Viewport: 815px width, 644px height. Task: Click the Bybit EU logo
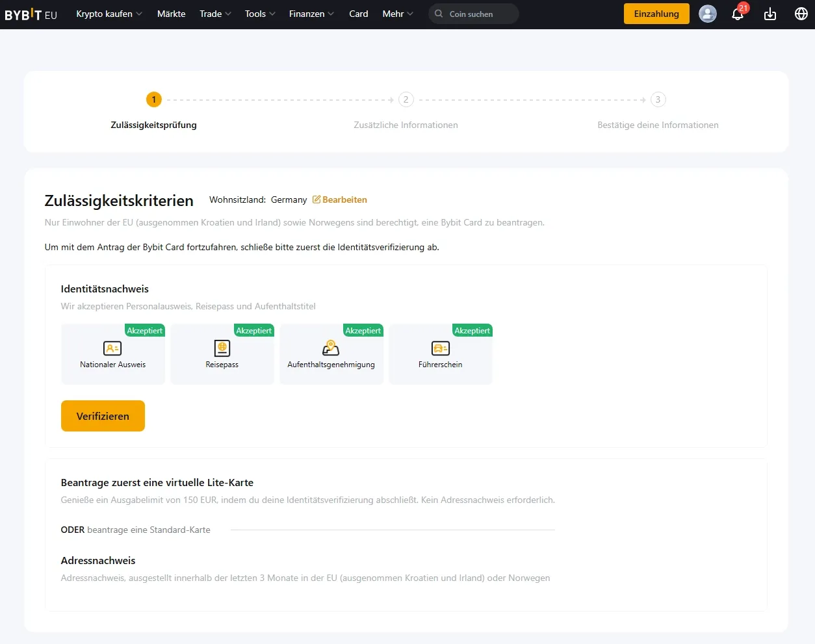31,14
